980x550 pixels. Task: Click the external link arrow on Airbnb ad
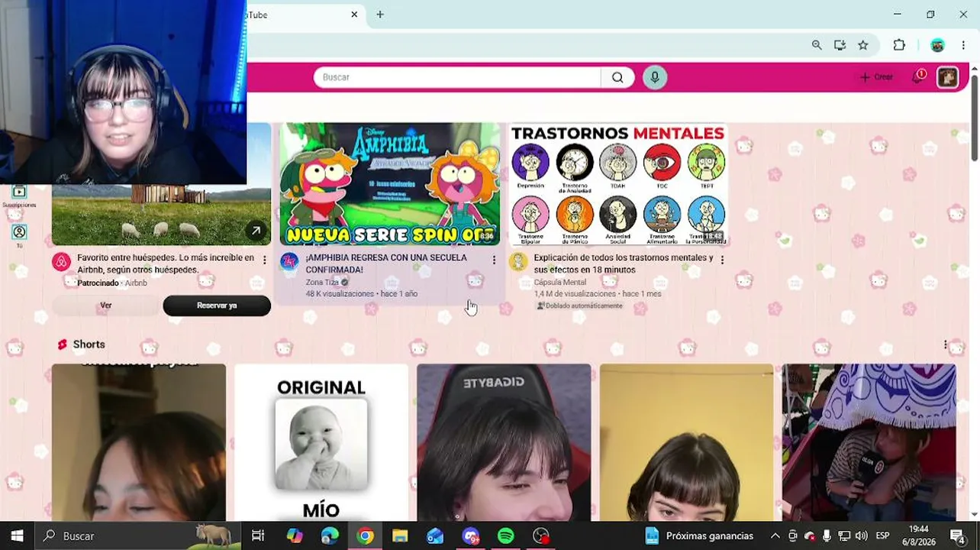(x=256, y=230)
